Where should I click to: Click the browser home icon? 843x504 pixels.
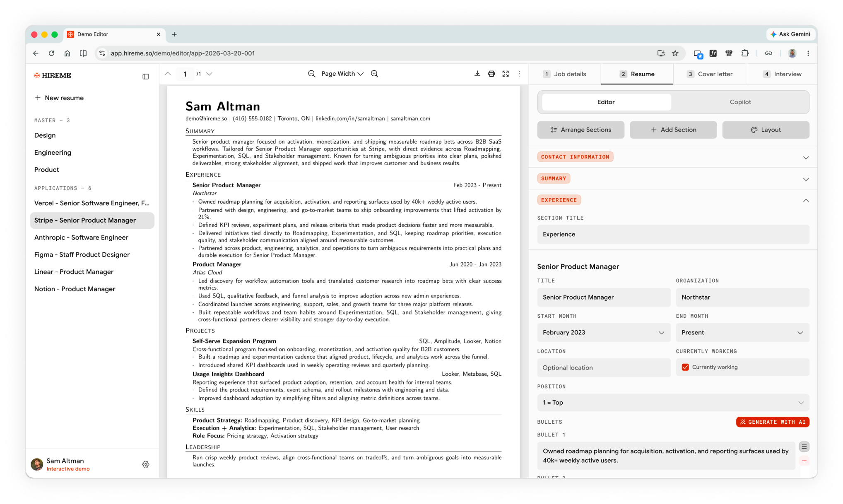[67, 53]
